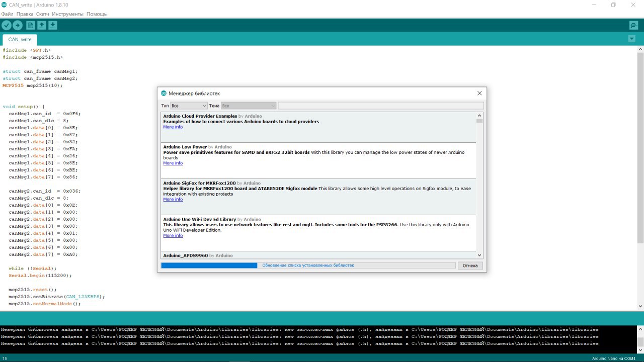
Task: Select the Arduino SigFox for MKRFox1200 library title
Action: pyautogui.click(x=199, y=184)
